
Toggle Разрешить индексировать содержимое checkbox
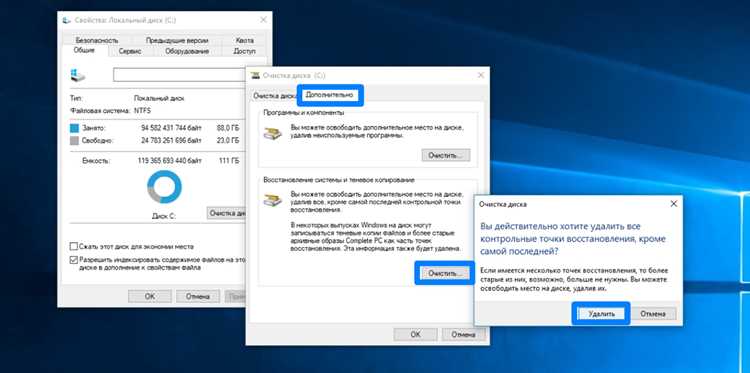tap(74, 260)
